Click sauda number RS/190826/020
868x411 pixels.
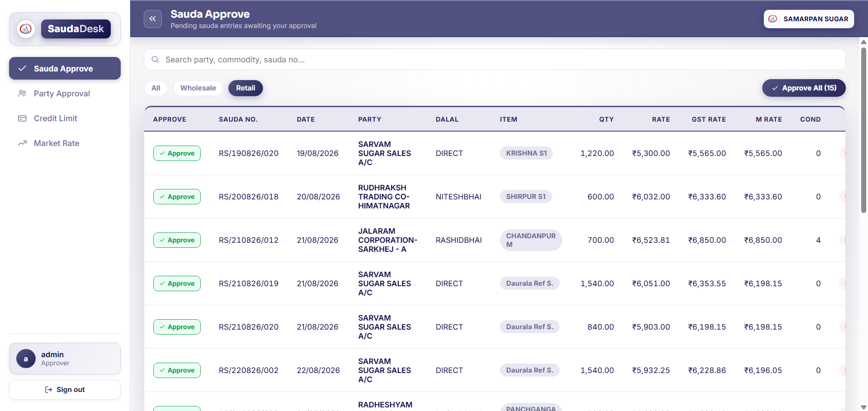249,153
